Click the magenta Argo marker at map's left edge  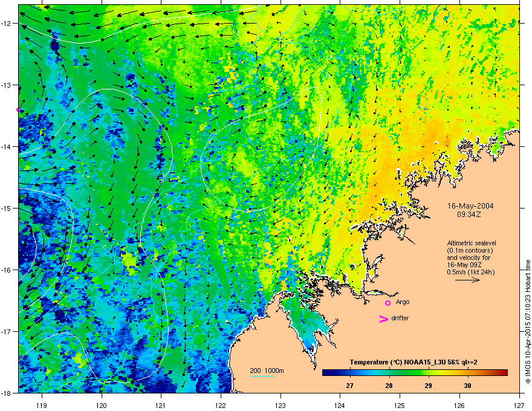pos(19,109)
